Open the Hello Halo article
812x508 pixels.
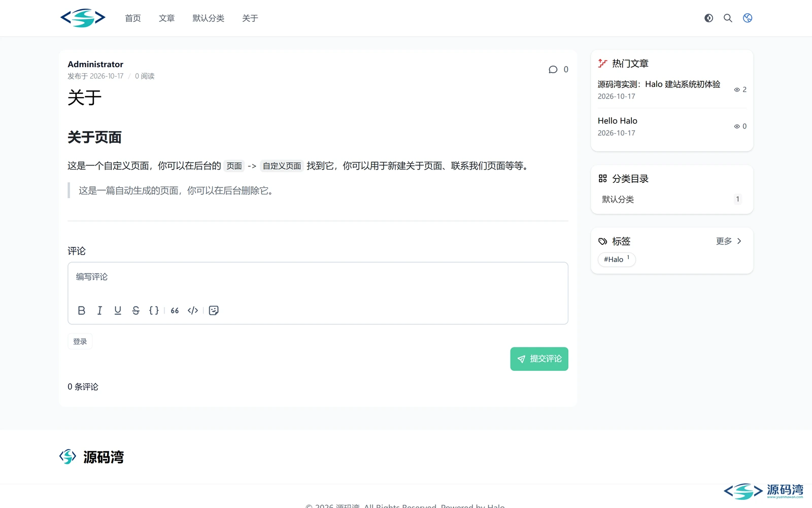617,121
